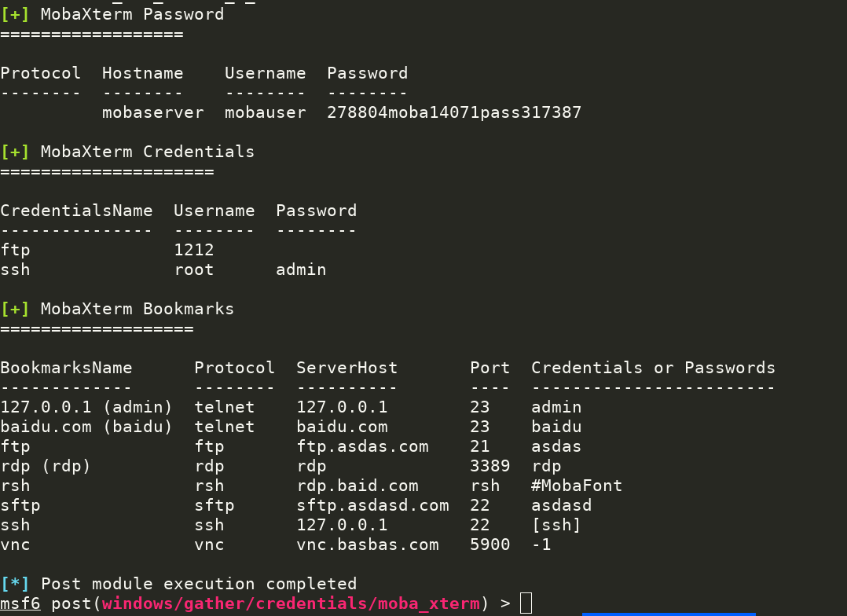The height and width of the screenshot is (616, 847).
Task: Click the #MobaFont credentials entry
Action: pos(577,486)
